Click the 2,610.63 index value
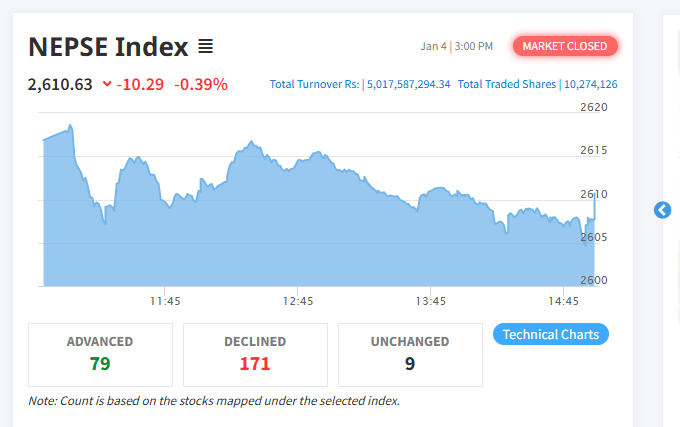This screenshot has height=427, width=680. tap(60, 85)
